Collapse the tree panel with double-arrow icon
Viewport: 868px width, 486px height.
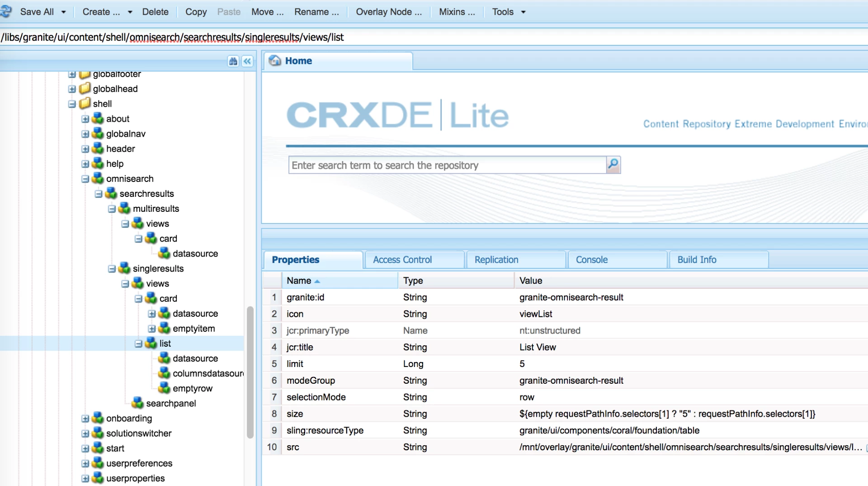click(x=247, y=61)
